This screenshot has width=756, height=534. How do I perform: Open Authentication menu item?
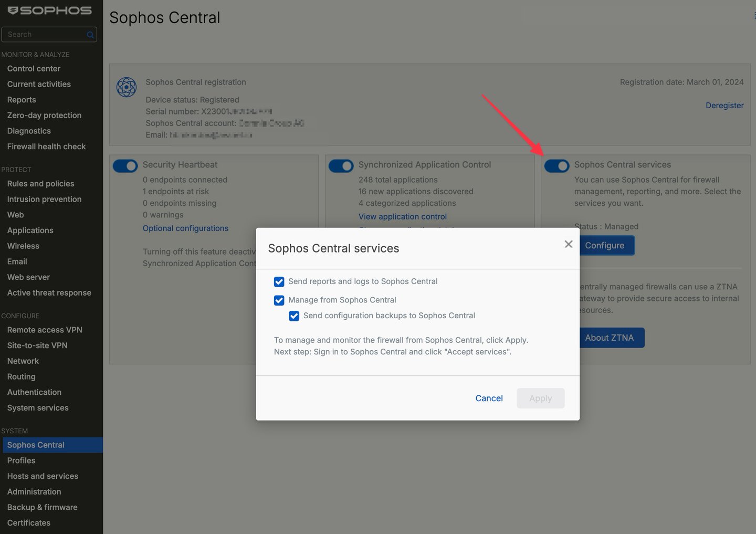(34, 392)
